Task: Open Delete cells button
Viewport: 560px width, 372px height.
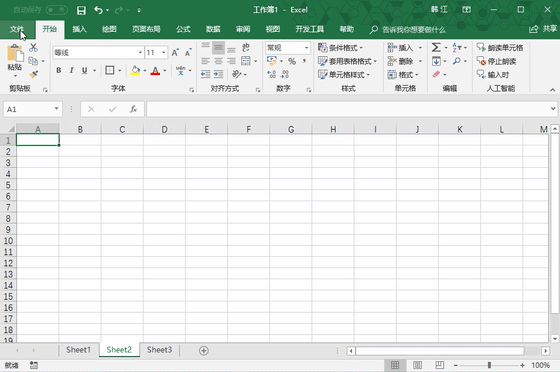Action: [401, 61]
